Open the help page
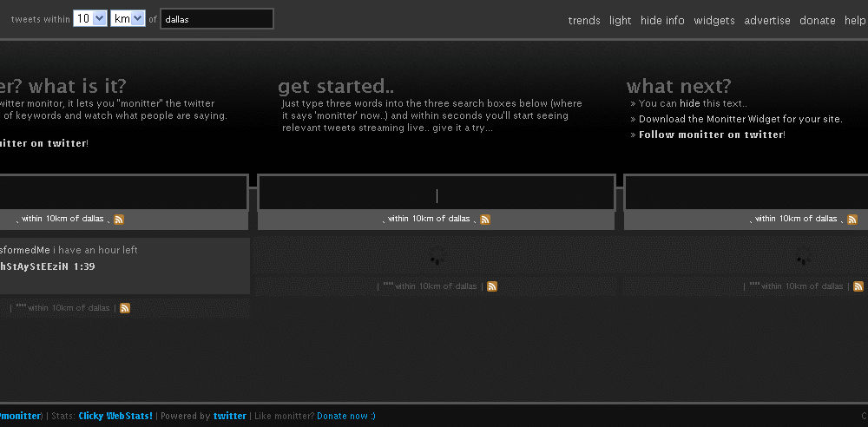868x427 pixels. click(x=854, y=21)
